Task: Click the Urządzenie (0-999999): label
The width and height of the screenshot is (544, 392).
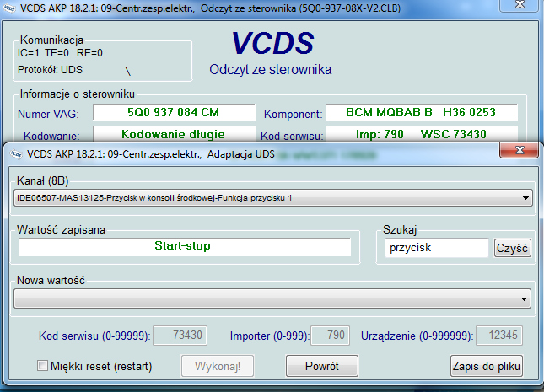Action: click(x=417, y=336)
